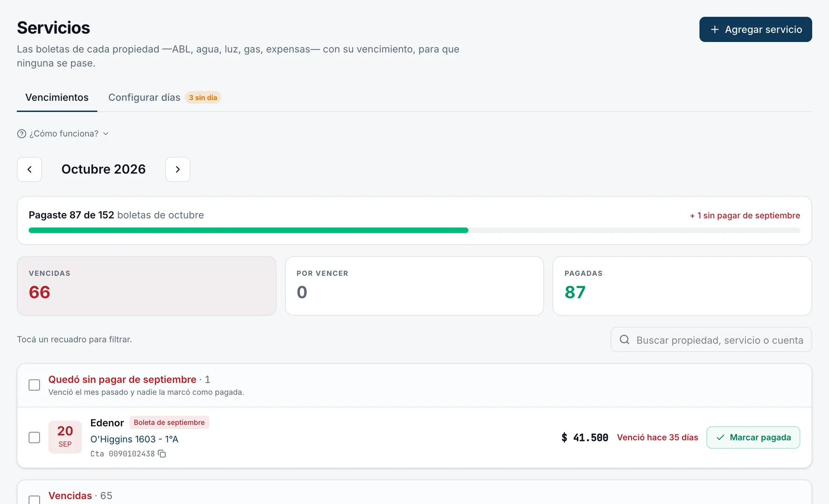The width and height of the screenshot is (829, 504).
Task: Go to previous month arrow
Action: tap(29, 169)
